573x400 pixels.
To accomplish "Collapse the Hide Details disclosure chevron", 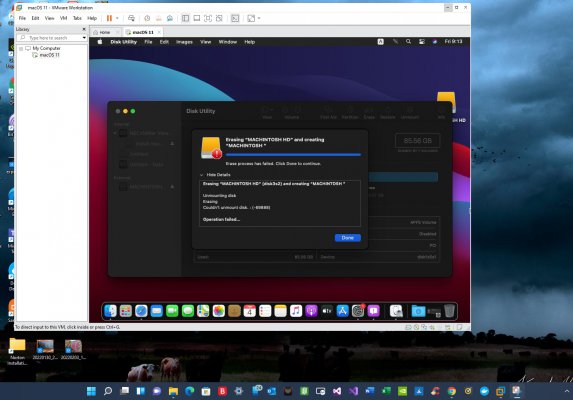I will coord(202,175).
